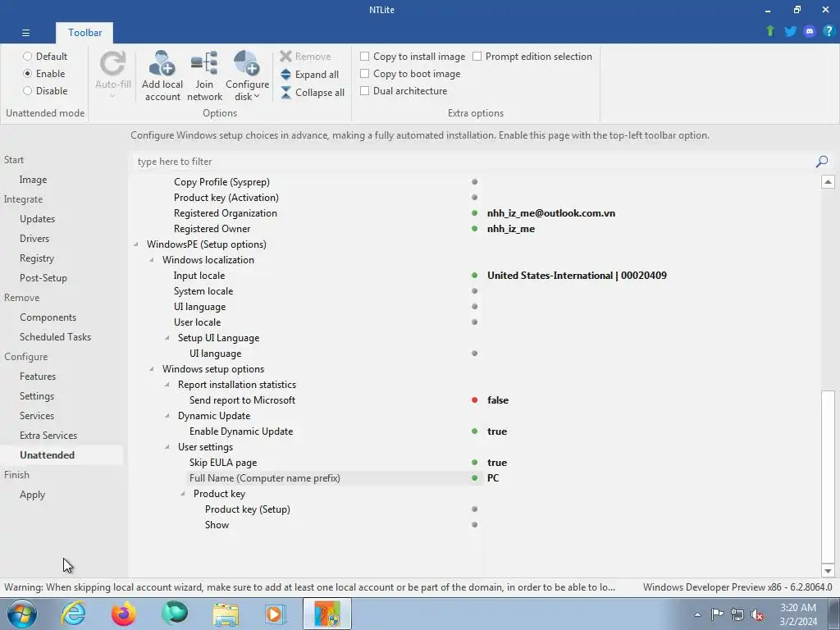Screen dimensions: 840x630
Task: Open the Extra Services page
Action: point(48,436)
